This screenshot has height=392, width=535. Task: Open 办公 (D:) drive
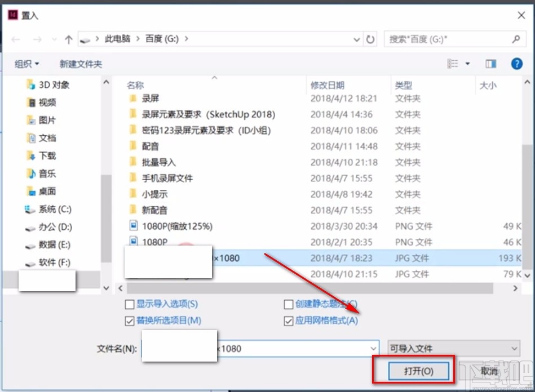pyautogui.click(x=49, y=226)
